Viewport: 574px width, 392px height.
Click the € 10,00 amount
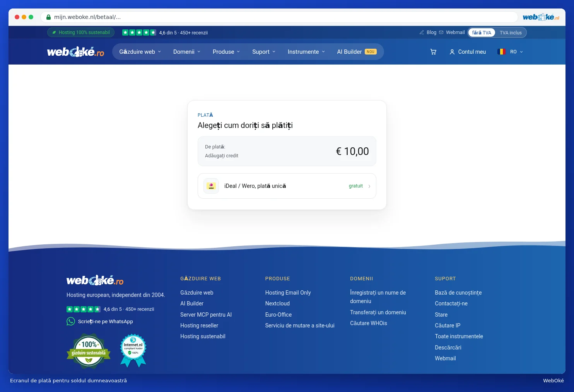click(x=352, y=151)
